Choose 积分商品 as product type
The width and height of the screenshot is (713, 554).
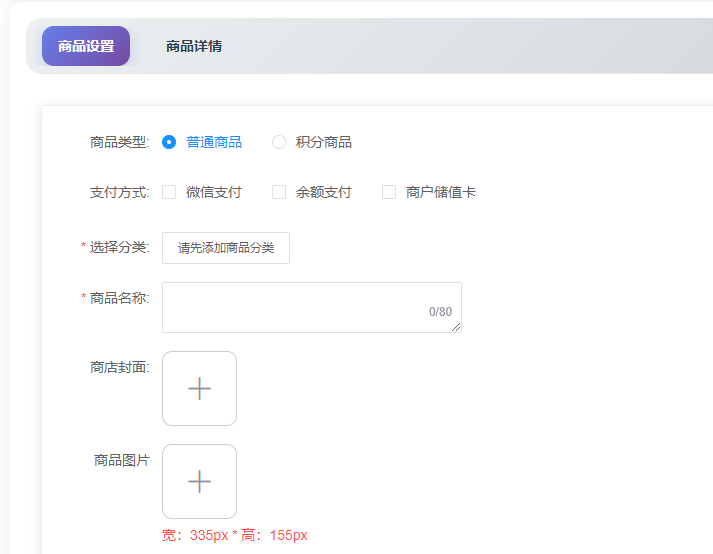click(x=279, y=142)
